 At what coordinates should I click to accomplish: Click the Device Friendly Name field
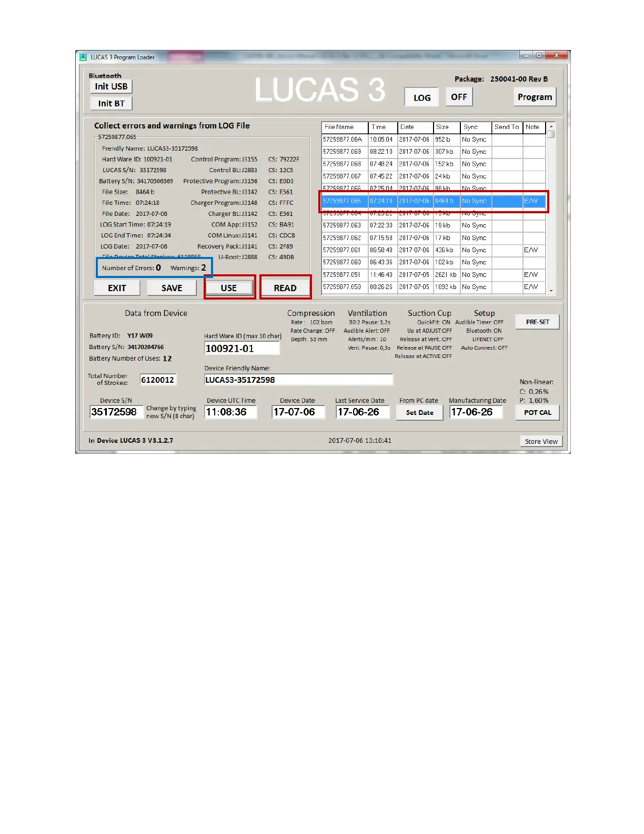tap(298, 380)
